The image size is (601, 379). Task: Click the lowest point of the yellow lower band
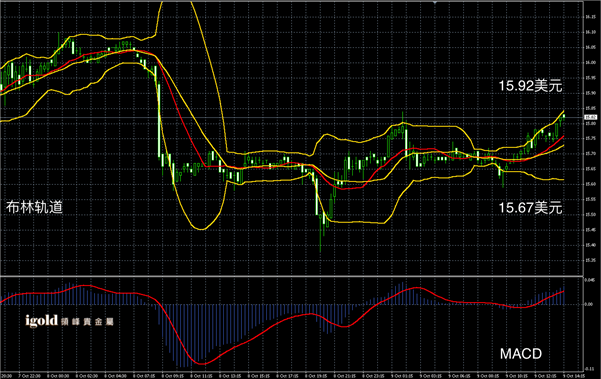(x=202, y=229)
